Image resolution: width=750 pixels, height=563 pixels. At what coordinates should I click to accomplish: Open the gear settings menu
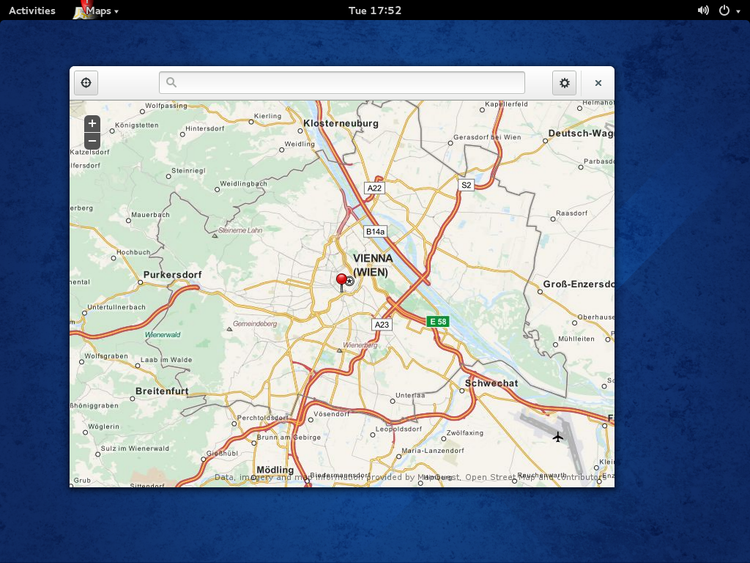pyautogui.click(x=564, y=83)
